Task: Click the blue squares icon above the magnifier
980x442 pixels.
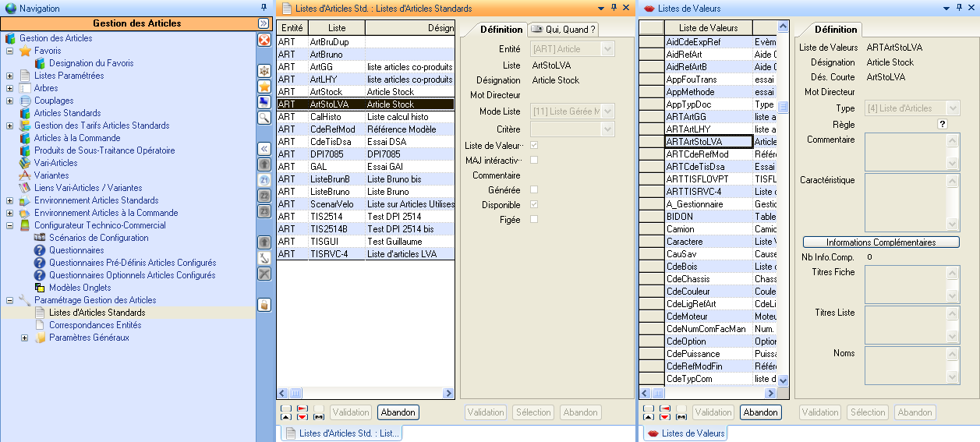Action: pos(264,102)
